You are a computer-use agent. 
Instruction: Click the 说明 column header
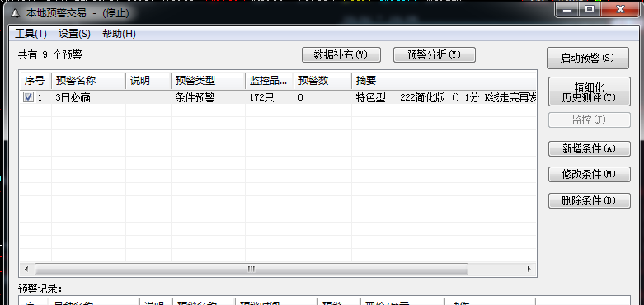[x=148, y=81]
